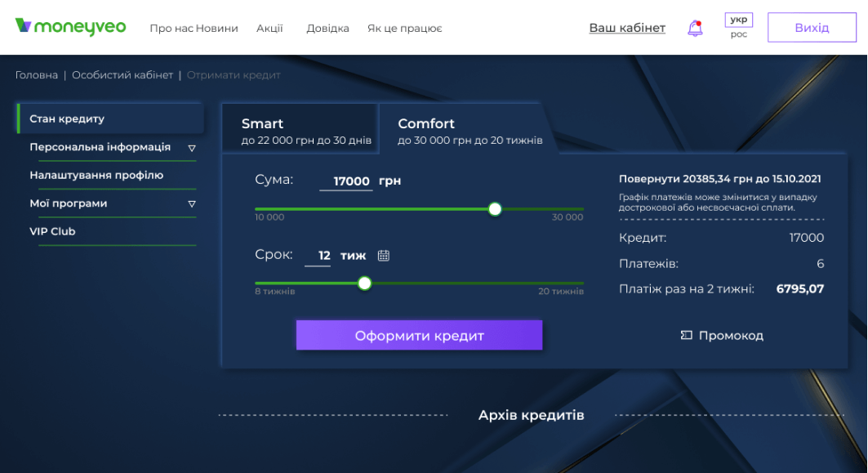Screen dimensions: 868x473
Task: Click the Вихід logout button
Action: pyautogui.click(x=812, y=27)
